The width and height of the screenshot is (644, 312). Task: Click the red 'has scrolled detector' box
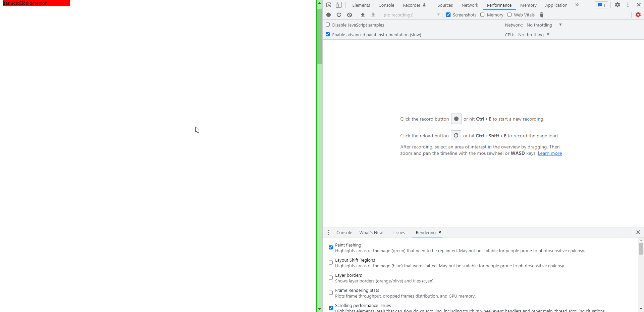36,3
